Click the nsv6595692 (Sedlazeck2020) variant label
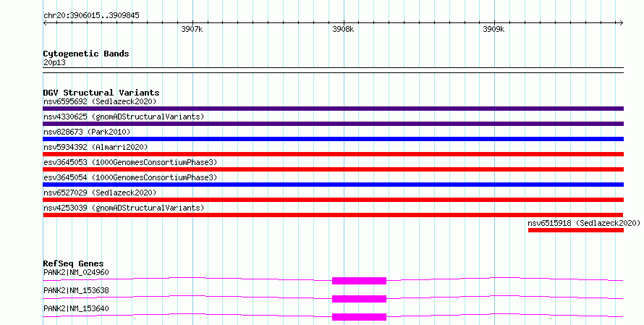This screenshot has width=644, height=325. 100,101
